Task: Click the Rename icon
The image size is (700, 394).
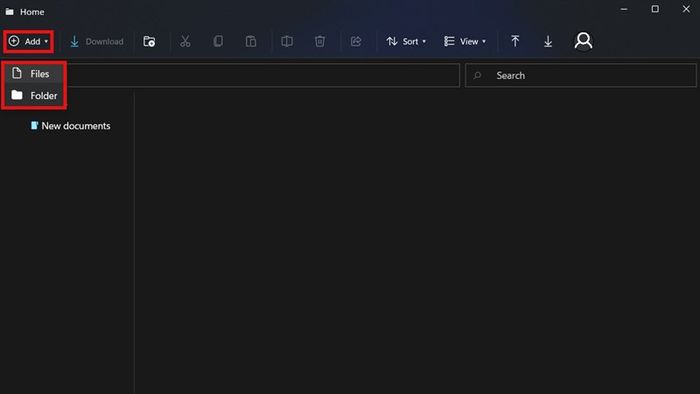Action: [x=287, y=41]
